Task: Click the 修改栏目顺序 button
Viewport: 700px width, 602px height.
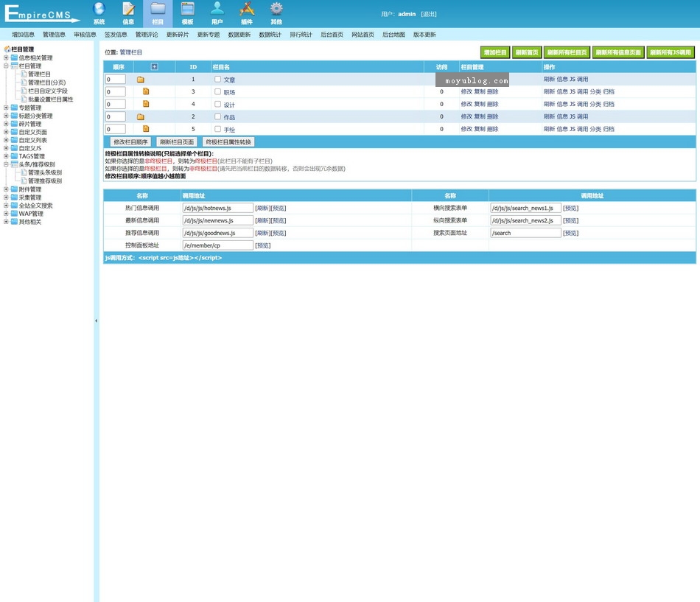Action: tap(130, 142)
